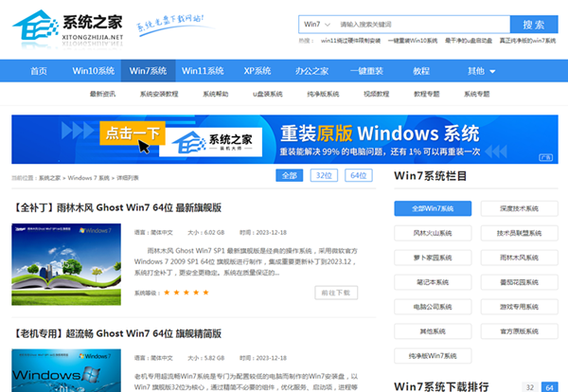568x392 pixels.
Task: Open 系统专题 sub-navigation link
Action: click(477, 94)
